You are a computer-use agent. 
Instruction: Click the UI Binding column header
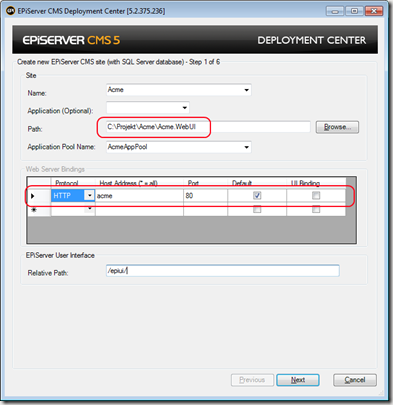(x=316, y=183)
